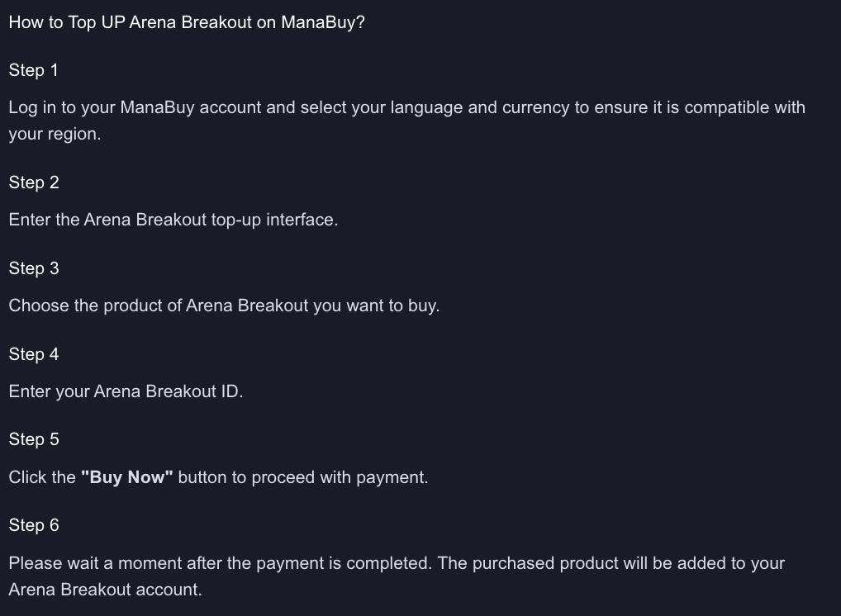The width and height of the screenshot is (841, 616).
Task: Click the bold "Buy Now" text
Action: pyautogui.click(x=127, y=477)
